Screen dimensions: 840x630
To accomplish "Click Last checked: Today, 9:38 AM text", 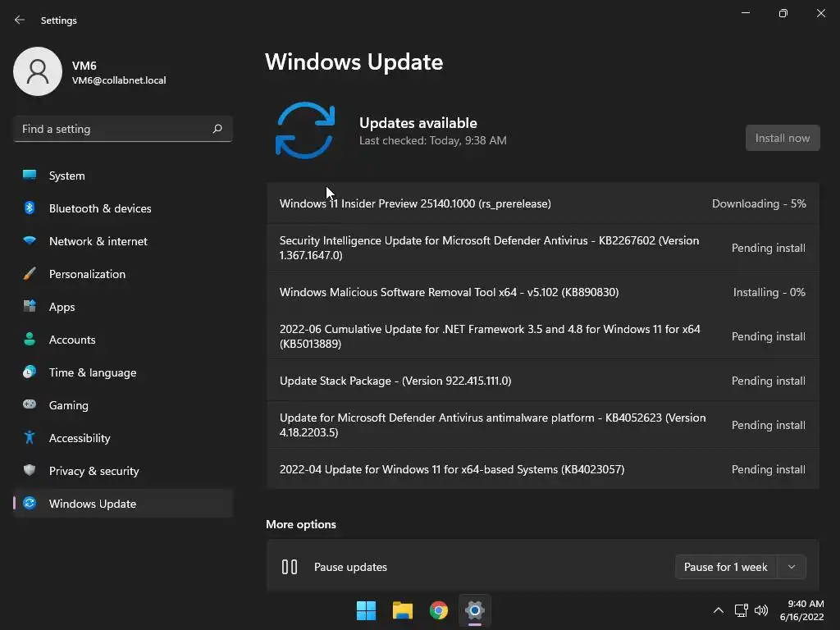I will (x=433, y=140).
